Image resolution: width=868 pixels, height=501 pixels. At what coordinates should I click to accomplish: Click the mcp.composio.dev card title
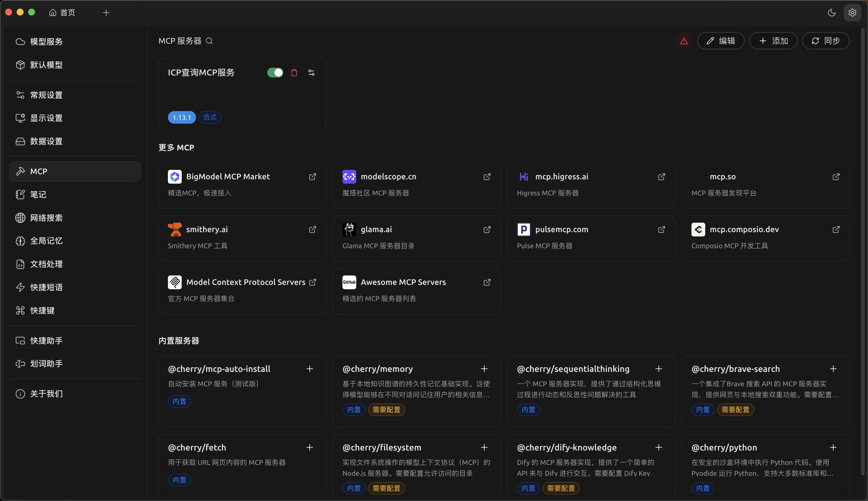[x=744, y=230]
